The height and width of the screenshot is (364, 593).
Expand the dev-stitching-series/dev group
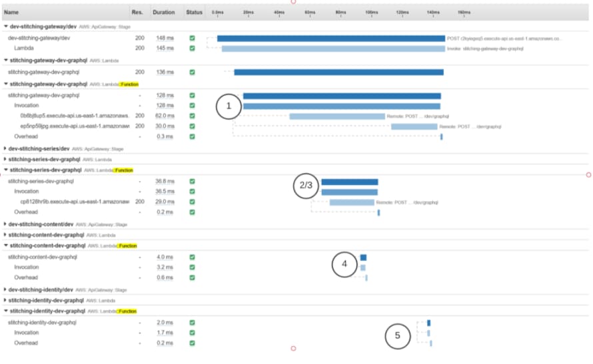tap(5, 148)
